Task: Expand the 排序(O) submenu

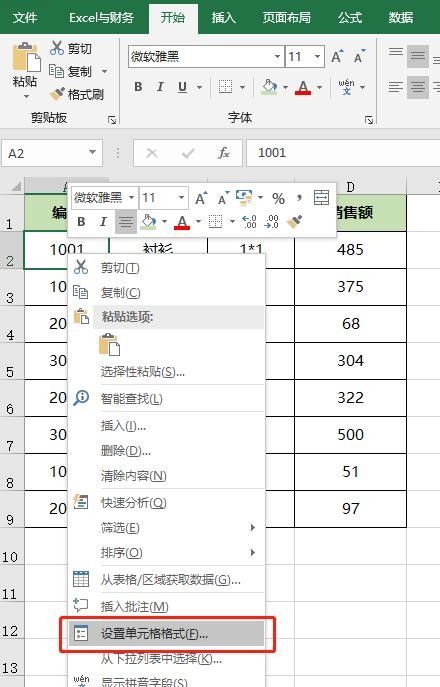Action: point(167,552)
